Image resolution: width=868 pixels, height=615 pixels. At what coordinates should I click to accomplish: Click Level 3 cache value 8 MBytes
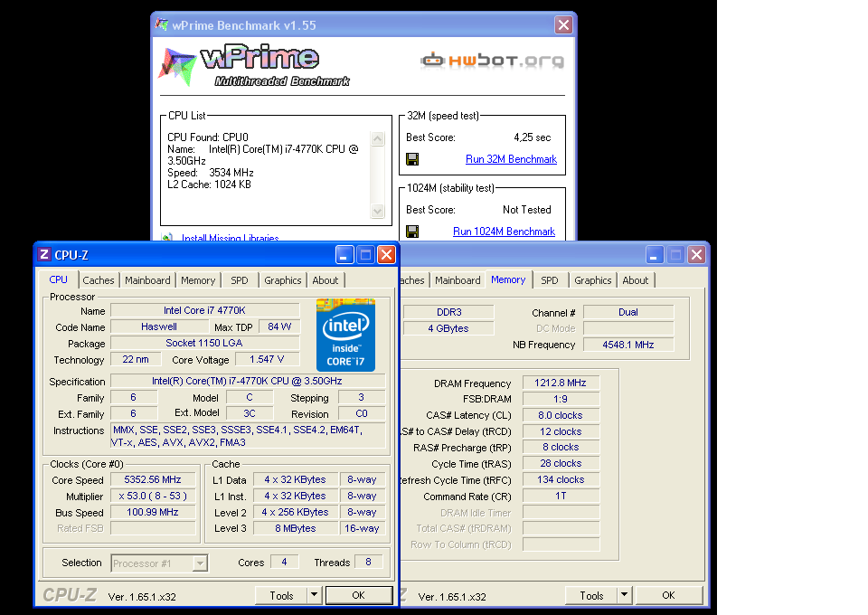(x=296, y=529)
